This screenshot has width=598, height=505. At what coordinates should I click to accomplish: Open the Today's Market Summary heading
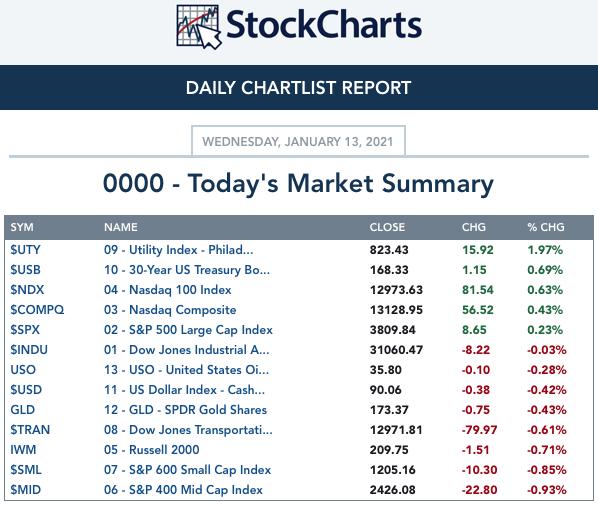tap(298, 183)
